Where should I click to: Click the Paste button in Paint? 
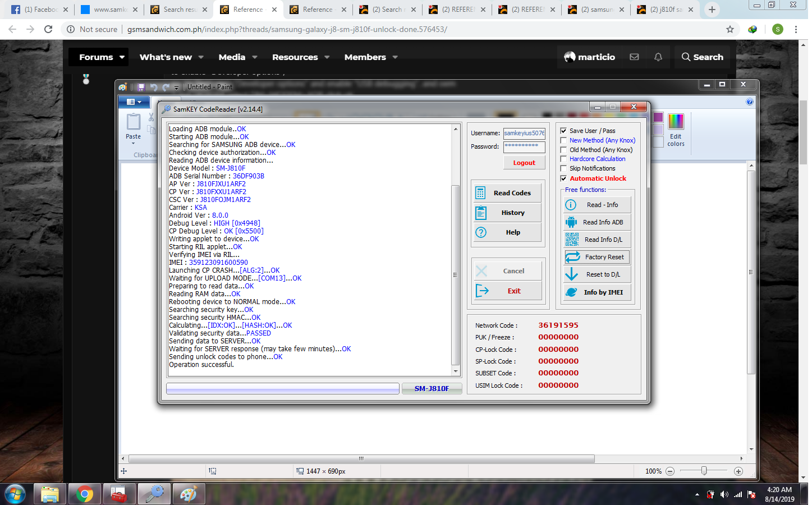click(134, 126)
